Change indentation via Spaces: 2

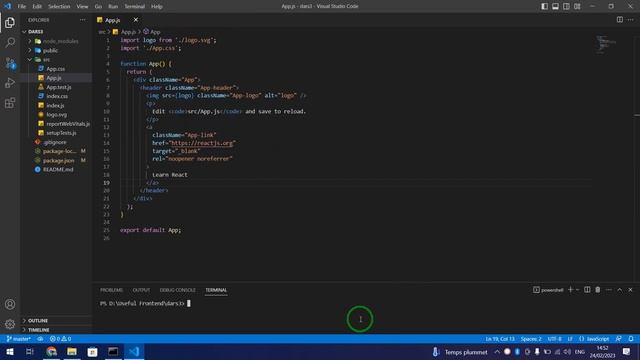coord(531,339)
